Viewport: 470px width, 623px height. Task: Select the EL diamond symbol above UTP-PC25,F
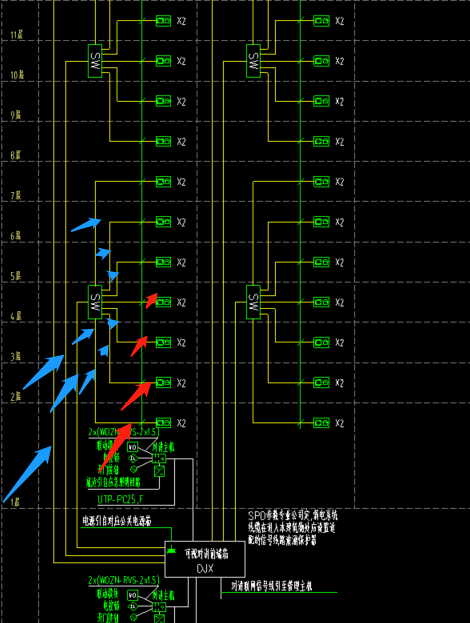[133, 459]
